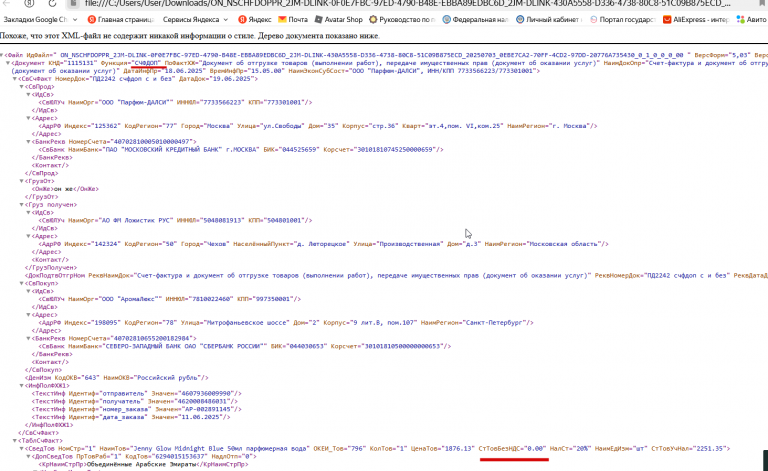Viewport: 768px width, 471px height.
Task: Open the Личный кабинет bookmark
Action: (x=549, y=20)
